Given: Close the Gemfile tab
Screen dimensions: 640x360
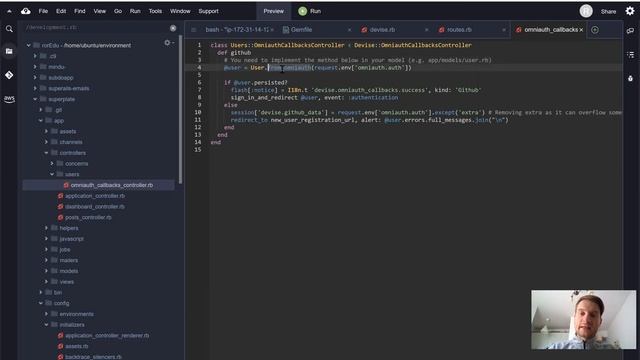Looking at the screenshot, I should point(349,30).
